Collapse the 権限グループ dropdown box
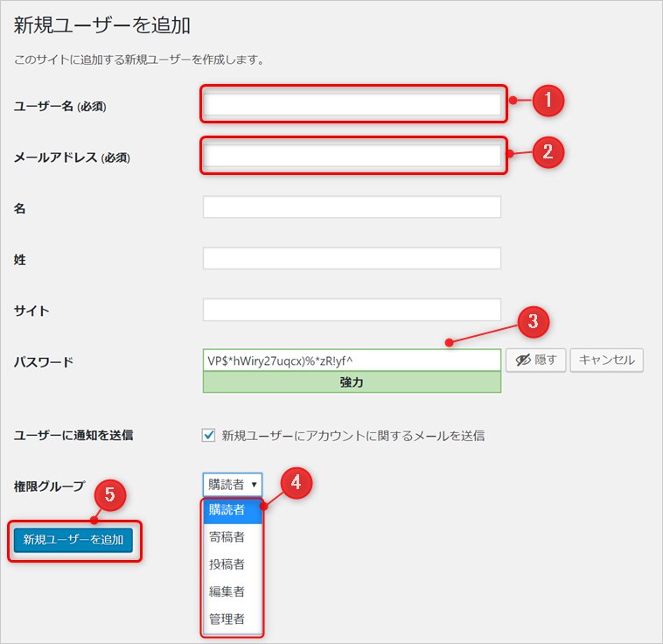 coord(232,484)
